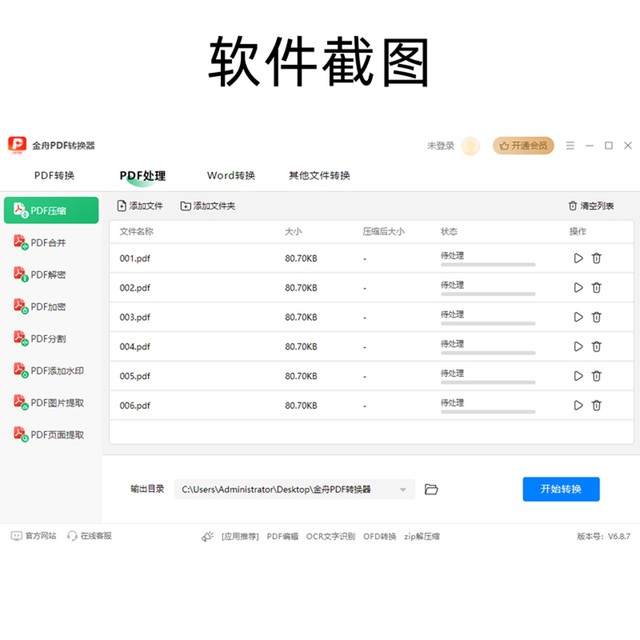The width and height of the screenshot is (640, 640).
Task: Click 未登录 to log in
Action: tap(440, 146)
